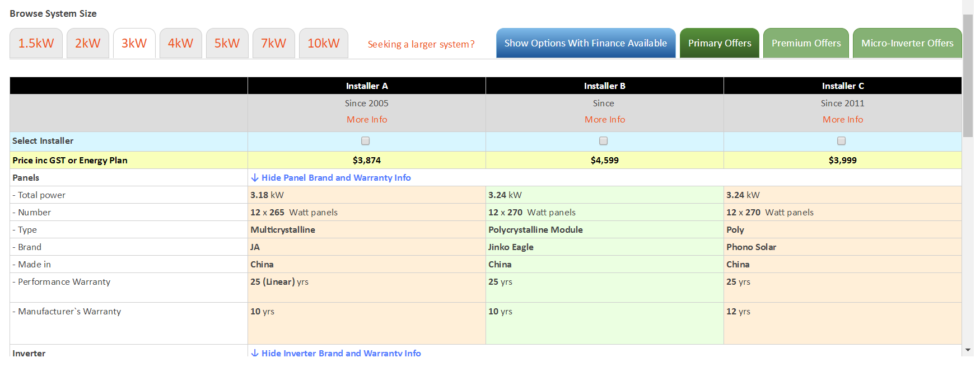Click the 'Seeking a larger system?' link
980x367 pixels.
[421, 44]
